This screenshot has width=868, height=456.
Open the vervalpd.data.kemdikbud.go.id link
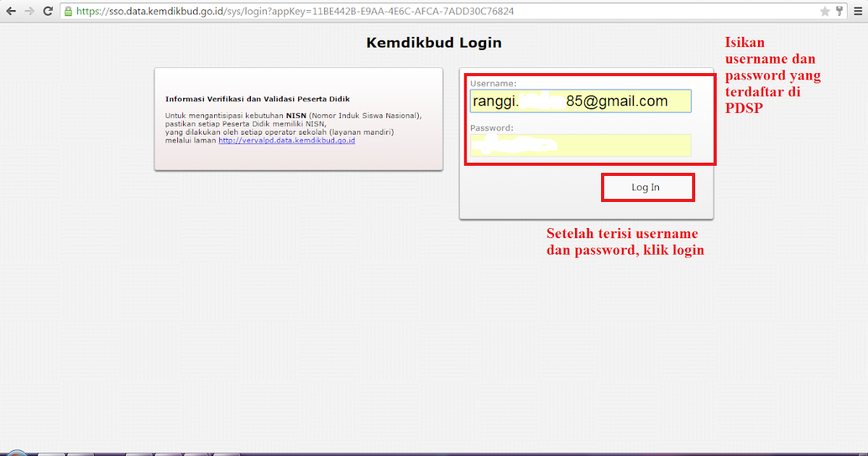(x=286, y=140)
